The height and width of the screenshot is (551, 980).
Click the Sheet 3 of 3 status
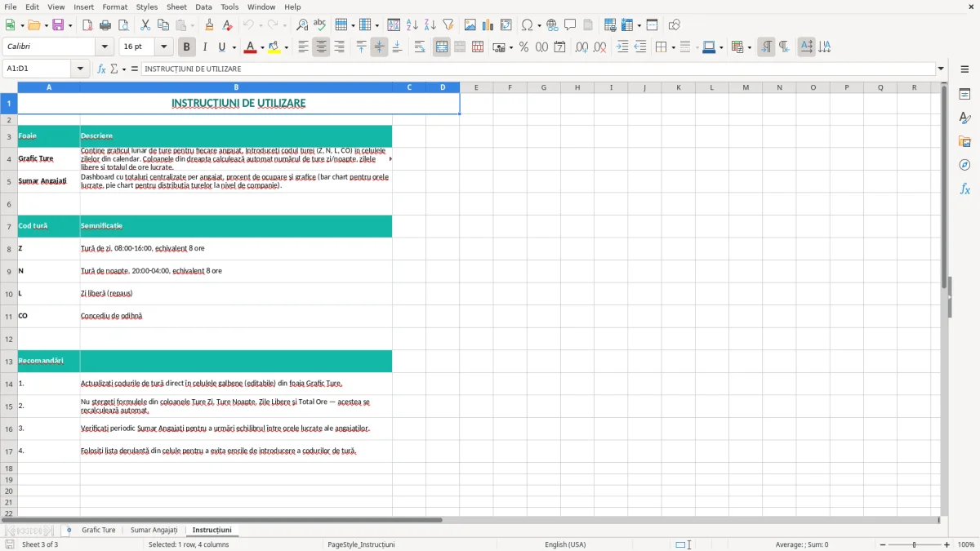click(x=40, y=544)
